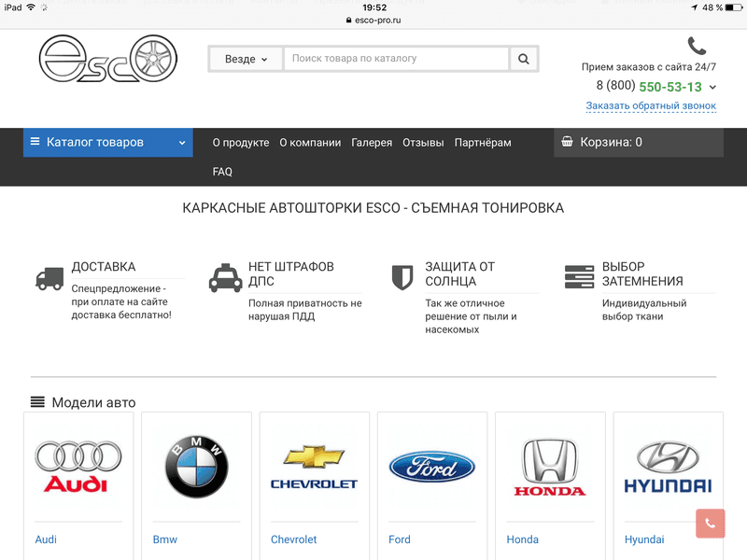
Task: Click the catalog hamburger menu icon
Action: 35,142
